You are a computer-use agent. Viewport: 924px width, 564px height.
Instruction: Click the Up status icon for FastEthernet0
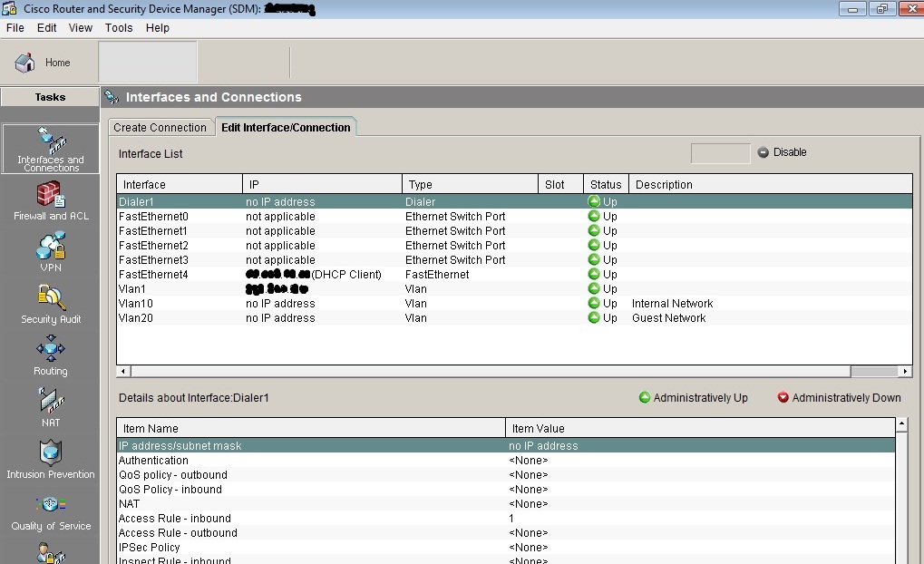pos(593,217)
